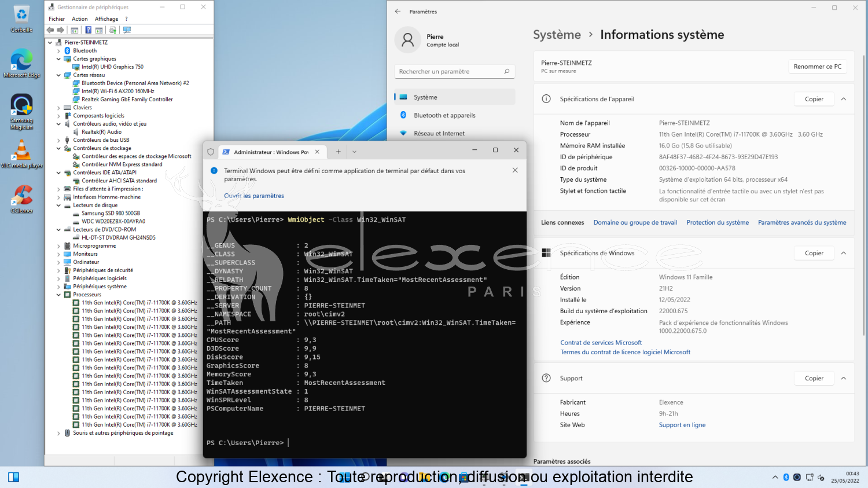The height and width of the screenshot is (488, 868).
Task: Select Bluetooth et appareils in Settings sidebar
Action: pyautogui.click(x=455, y=115)
